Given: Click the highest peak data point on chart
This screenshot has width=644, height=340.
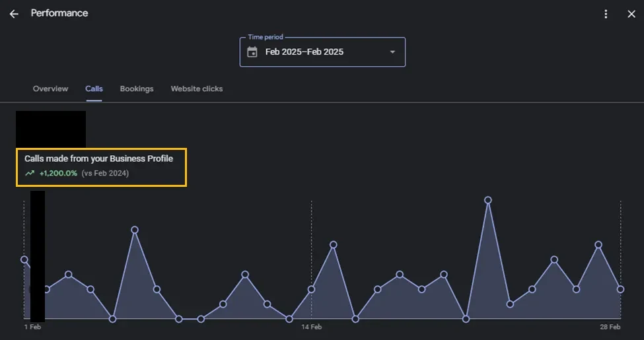Looking at the screenshot, I should coord(488,200).
